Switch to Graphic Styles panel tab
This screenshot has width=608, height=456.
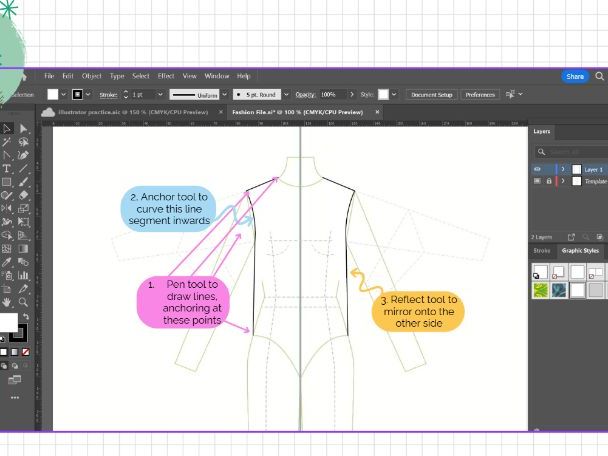(580, 250)
